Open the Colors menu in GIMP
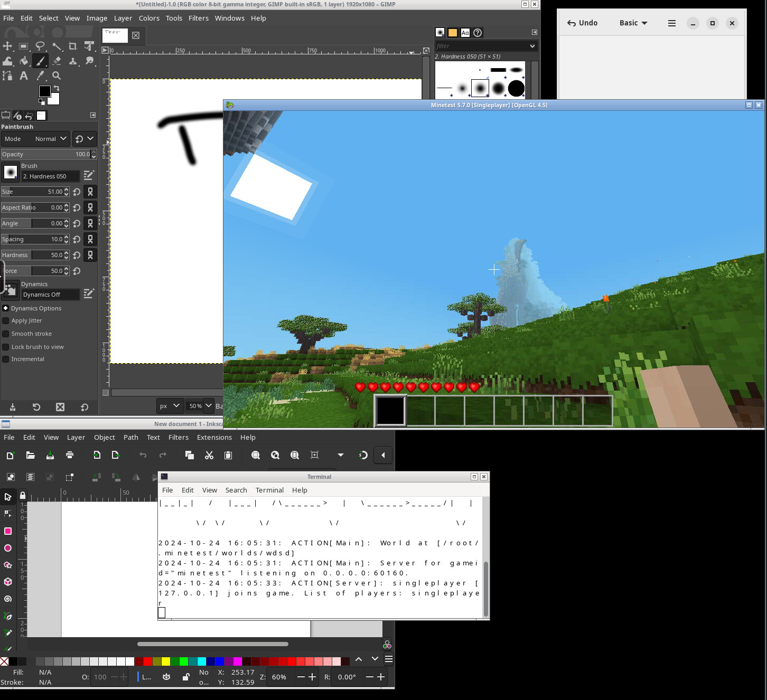767x700 pixels. tap(149, 18)
